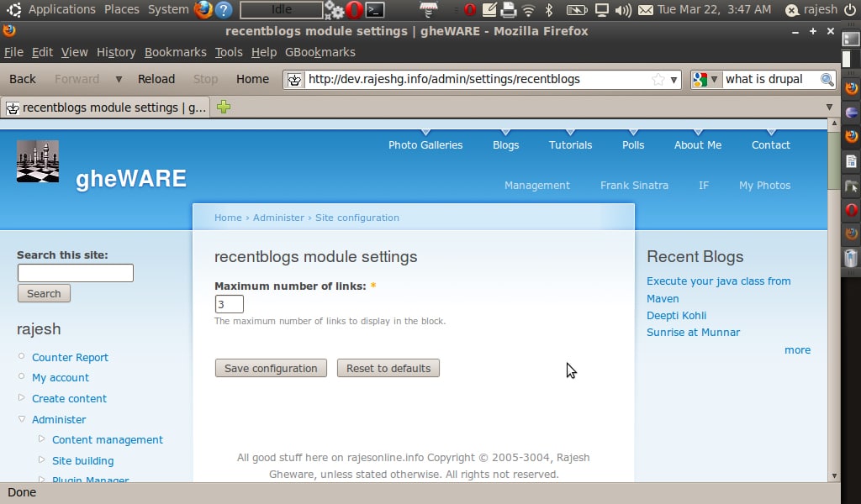Show desktop using side panel icon
Image resolution: width=861 pixels, height=504 pixels.
point(851,39)
